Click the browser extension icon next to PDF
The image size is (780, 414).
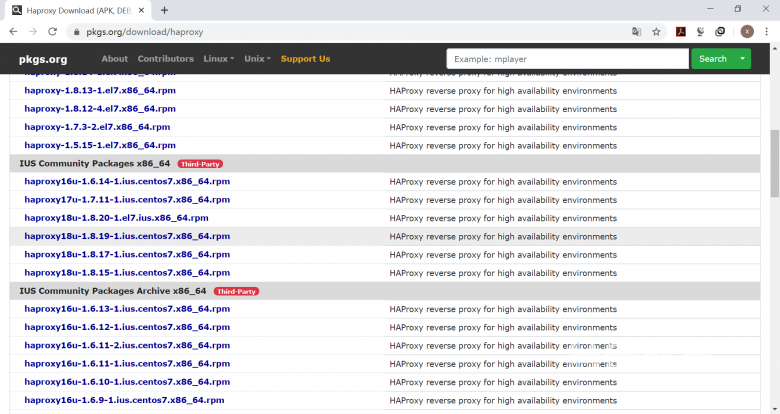[x=700, y=32]
